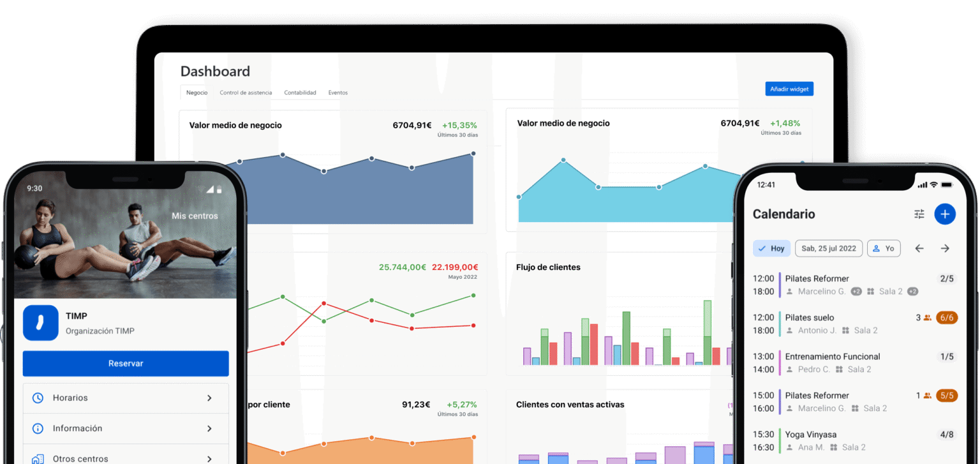
Task: Expand Otros centros row chevron
Action: click(x=209, y=458)
